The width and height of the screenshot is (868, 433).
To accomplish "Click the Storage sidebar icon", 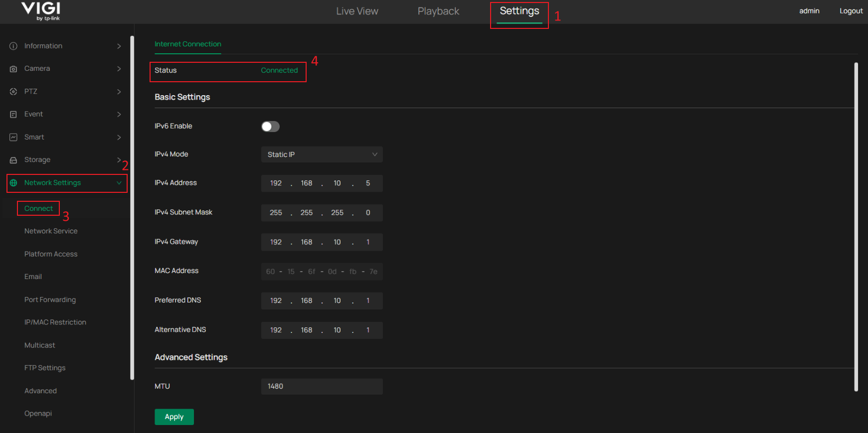I will point(13,160).
